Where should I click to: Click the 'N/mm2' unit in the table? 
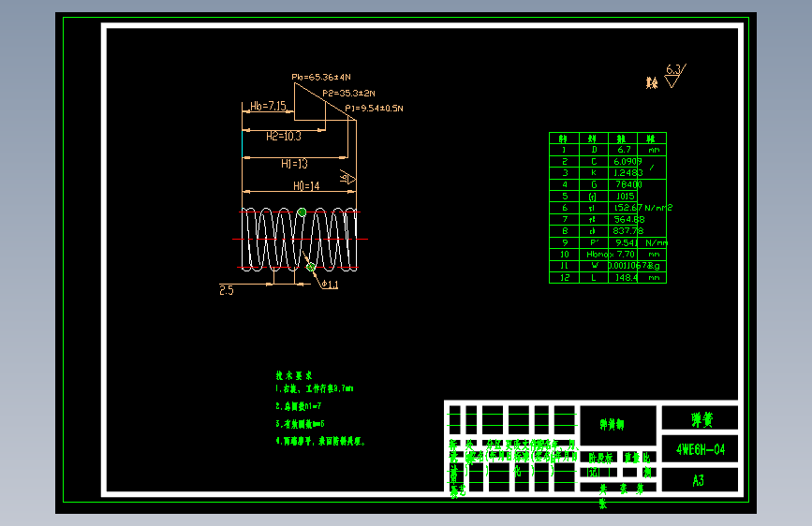658,208
